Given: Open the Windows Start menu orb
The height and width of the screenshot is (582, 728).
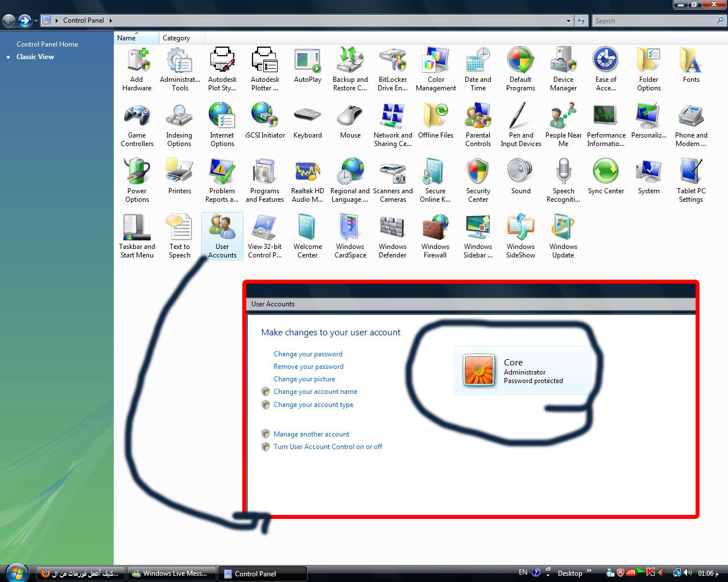Looking at the screenshot, I should coord(15,573).
